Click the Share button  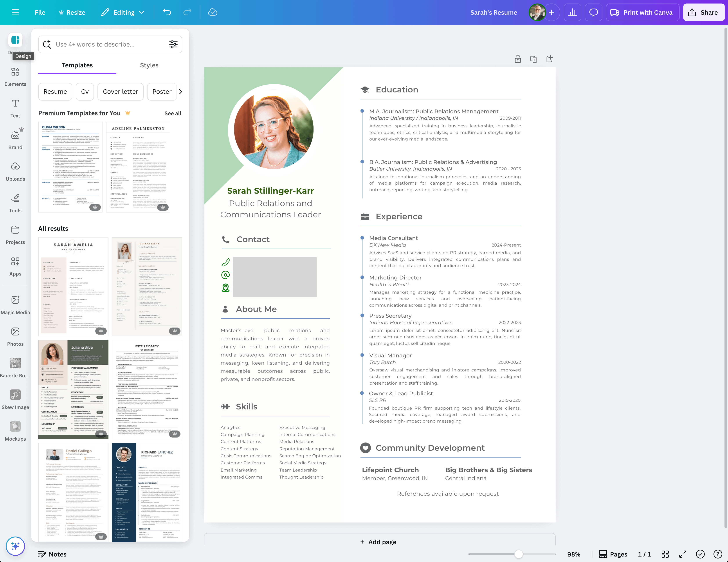(703, 12)
